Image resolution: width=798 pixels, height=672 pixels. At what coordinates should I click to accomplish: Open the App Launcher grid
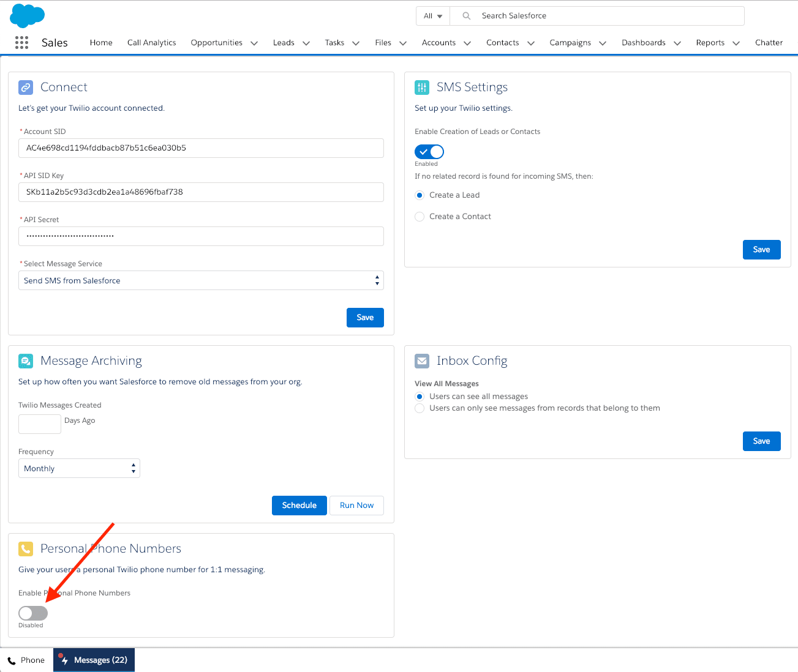pyautogui.click(x=21, y=42)
